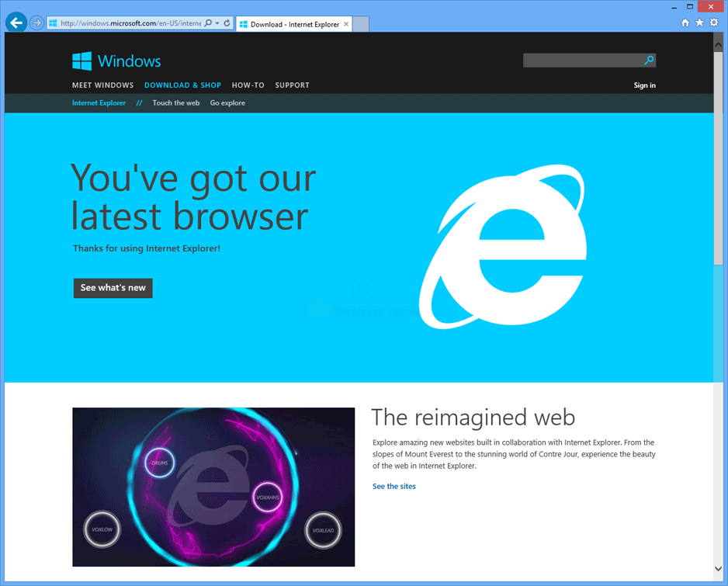This screenshot has height=586, width=728.
Task: Click Thanks for using Internet Explorer text
Action: pyautogui.click(x=147, y=248)
